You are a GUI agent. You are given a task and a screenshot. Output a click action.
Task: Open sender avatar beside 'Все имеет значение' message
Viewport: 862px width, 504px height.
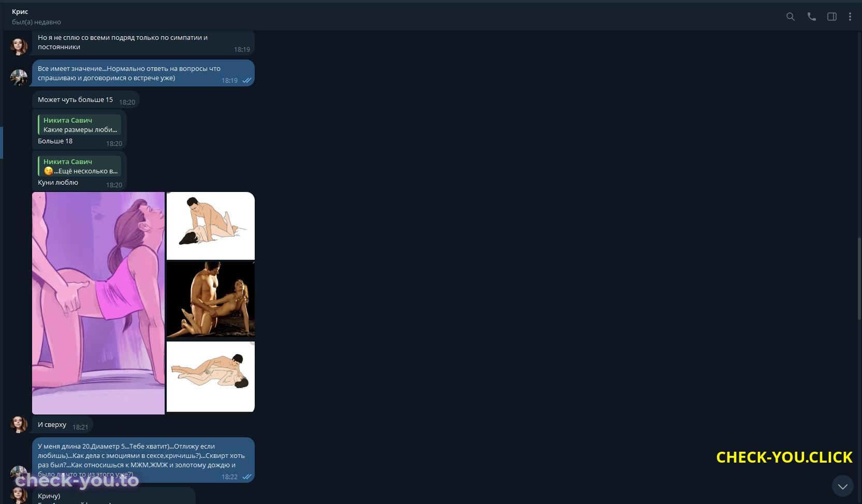click(x=19, y=78)
